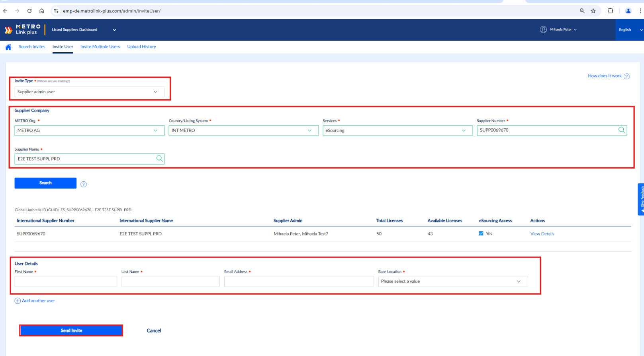Click the user avatar next to Mihaela Peter
The height and width of the screenshot is (356, 644).
point(543,30)
